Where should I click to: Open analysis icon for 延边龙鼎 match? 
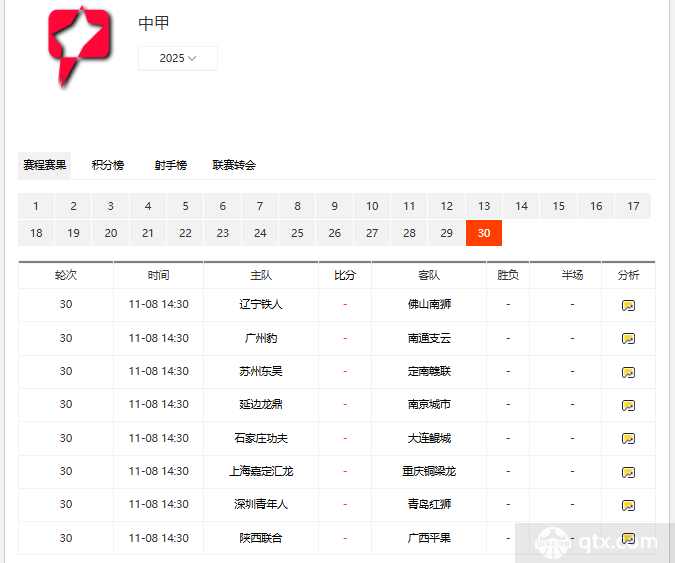coord(628,405)
